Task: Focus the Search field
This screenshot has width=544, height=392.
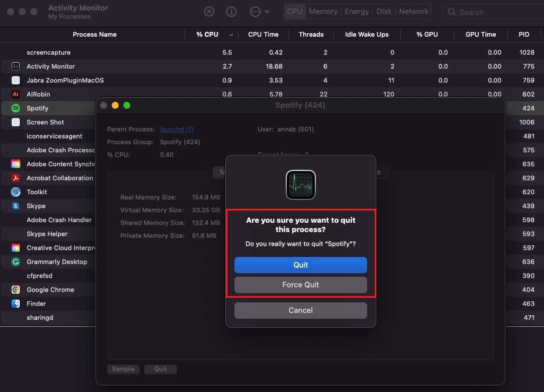Action: 493,12
